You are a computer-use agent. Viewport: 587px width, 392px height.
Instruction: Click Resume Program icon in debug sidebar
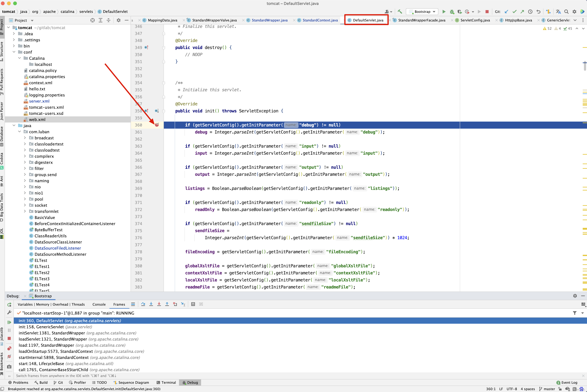[x=9, y=322]
